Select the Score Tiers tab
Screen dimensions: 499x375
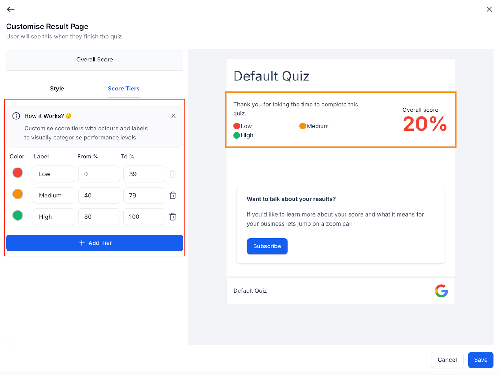pyautogui.click(x=123, y=88)
